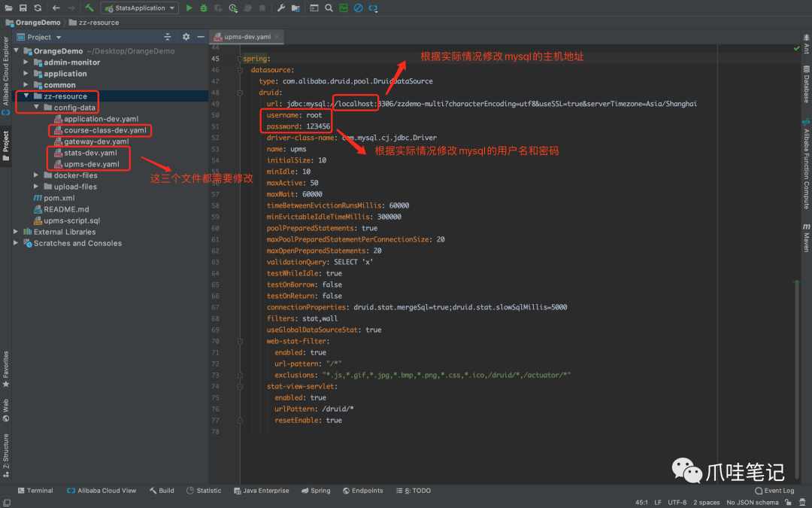Image resolution: width=812 pixels, height=508 pixels.
Task: Expand the application module
Action: click(26, 74)
